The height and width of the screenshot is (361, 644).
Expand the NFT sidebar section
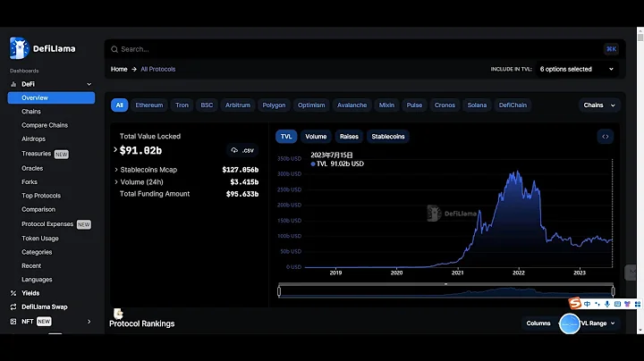[x=89, y=321]
